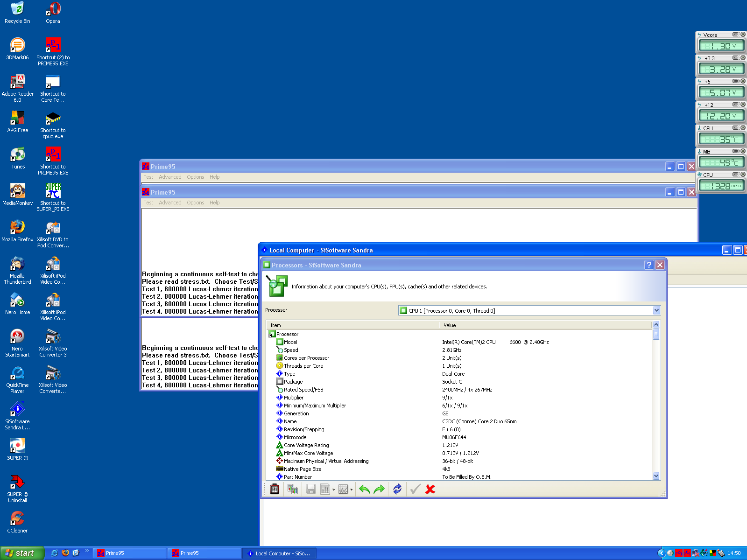Switch to second Prime95 taskbar button
Viewport: 747px width, 560px height.
pyautogui.click(x=204, y=553)
